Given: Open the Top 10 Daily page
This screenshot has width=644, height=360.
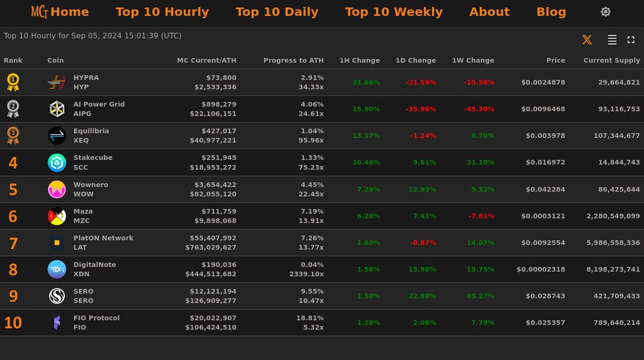Looking at the screenshot, I should pyautogui.click(x=277, y=12).
